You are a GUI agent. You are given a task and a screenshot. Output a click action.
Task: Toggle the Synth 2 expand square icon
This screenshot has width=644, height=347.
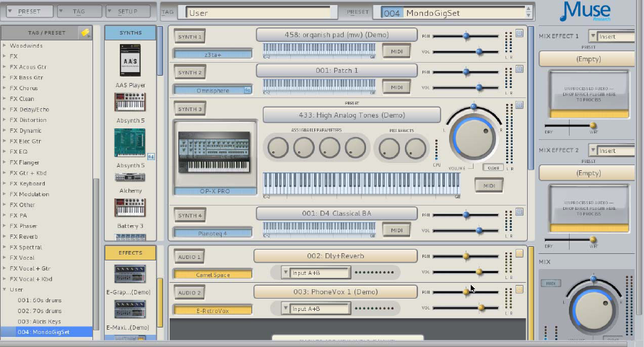(x=520, y=69)
